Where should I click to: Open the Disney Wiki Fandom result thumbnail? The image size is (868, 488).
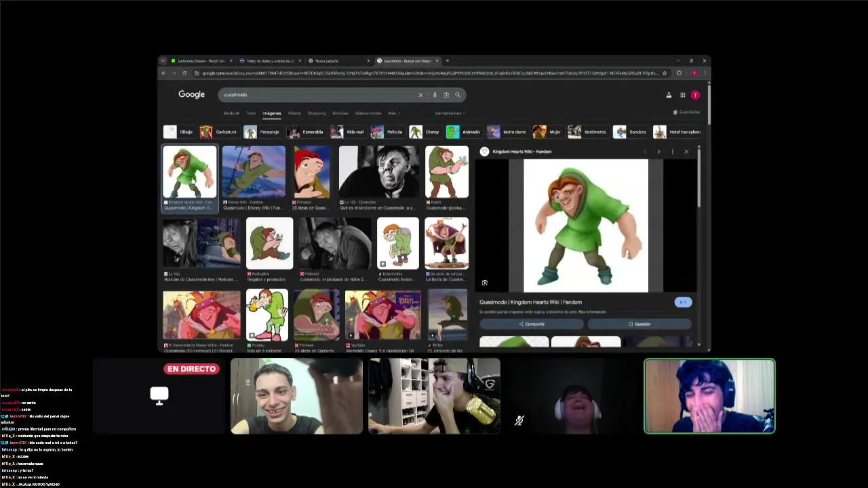point(254,172)
